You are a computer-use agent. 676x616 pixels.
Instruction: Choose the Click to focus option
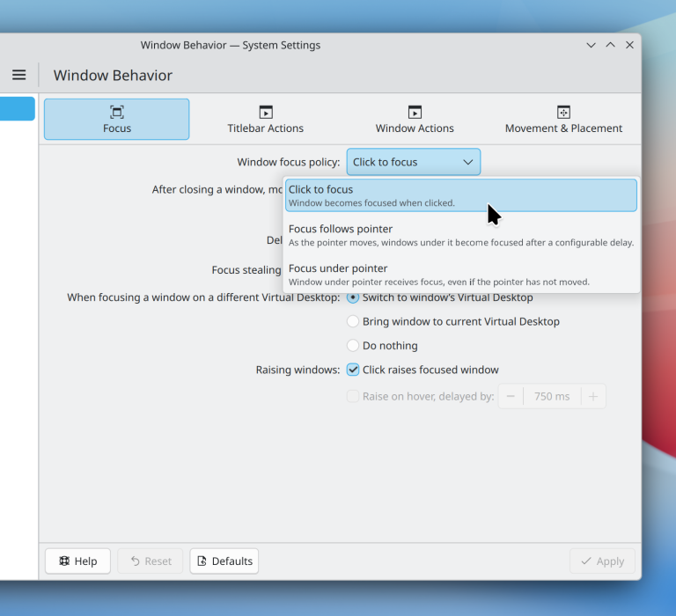coord(461,195)
